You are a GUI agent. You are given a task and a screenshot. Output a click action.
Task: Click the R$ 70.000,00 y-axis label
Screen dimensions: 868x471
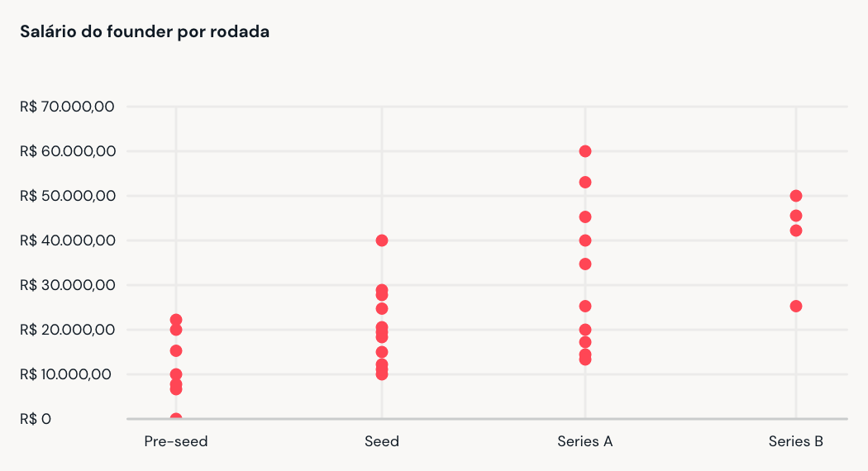click(x=67, y=107)
